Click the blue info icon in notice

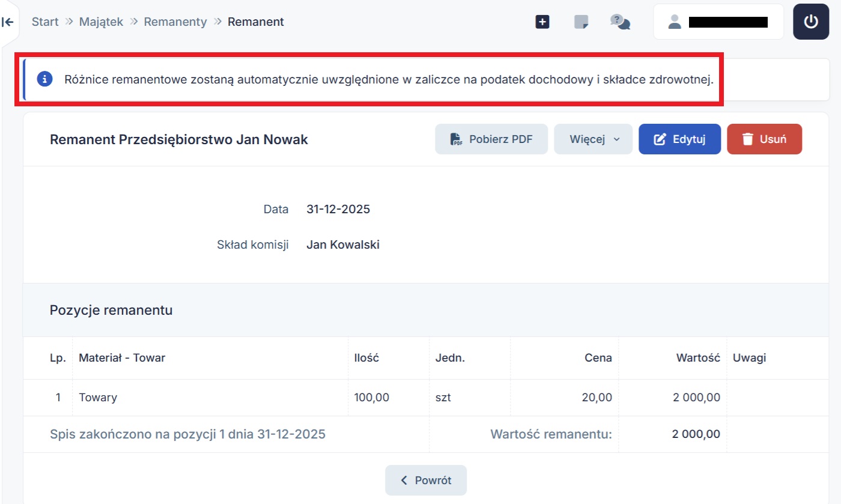tap(44, 79)
